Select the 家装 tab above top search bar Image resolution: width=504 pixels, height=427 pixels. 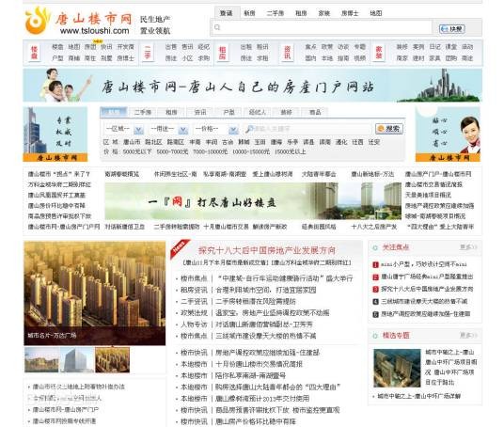(324, 13)
